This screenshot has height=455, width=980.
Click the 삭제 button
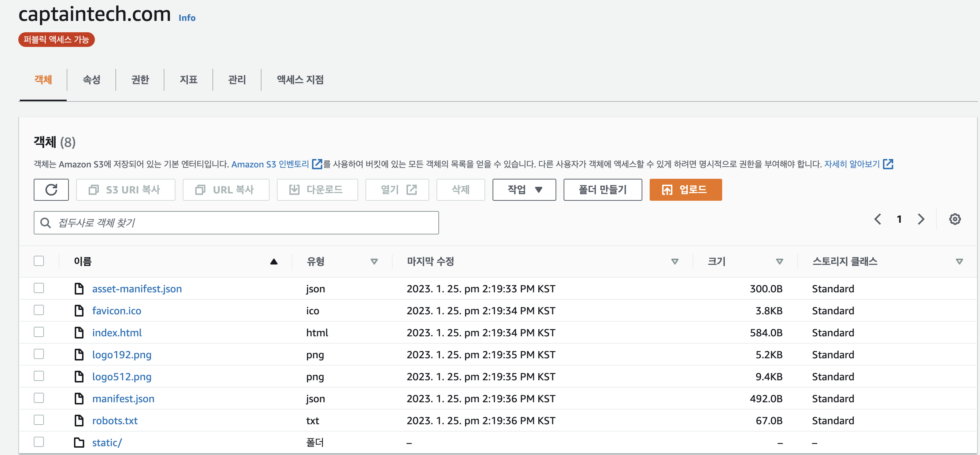461,189
